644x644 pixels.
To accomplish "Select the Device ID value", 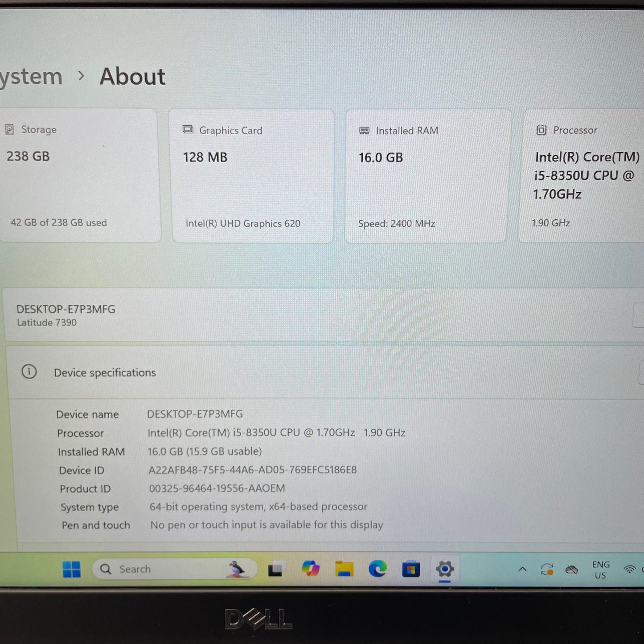I will 253,470.
